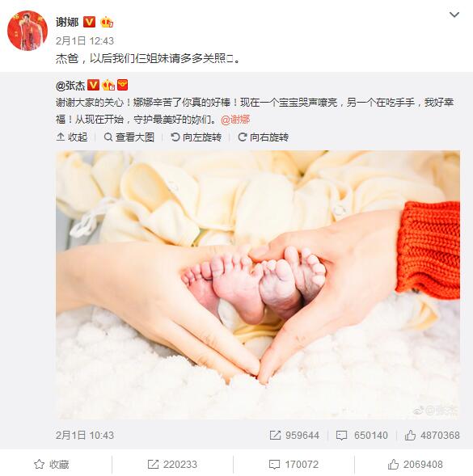The height and width of the screenshot is (476, 473).
Task: Open original post comments 650140
Action: click(x=361, y=436)
